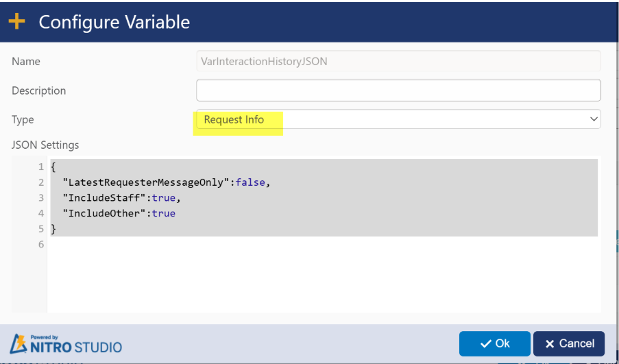Image resolution: width=619 pixels, height=364 pixels.
Task: Focus the Description text field
Action: 398,90
